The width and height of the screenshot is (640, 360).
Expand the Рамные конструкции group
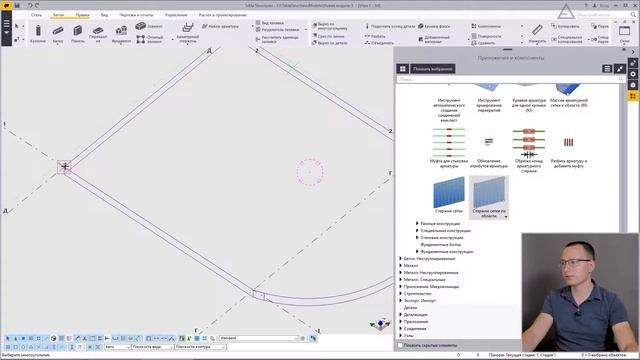click(x=417, y=224)
